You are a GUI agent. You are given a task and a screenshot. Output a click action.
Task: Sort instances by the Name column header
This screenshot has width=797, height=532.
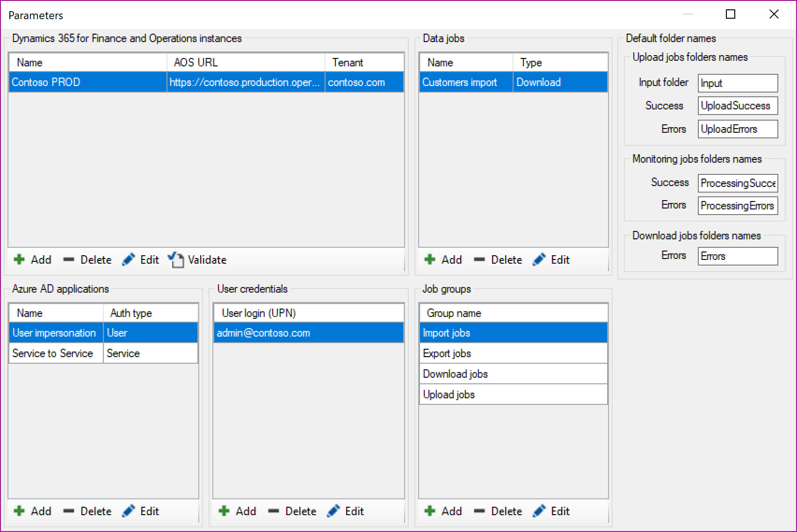[88, 62]
